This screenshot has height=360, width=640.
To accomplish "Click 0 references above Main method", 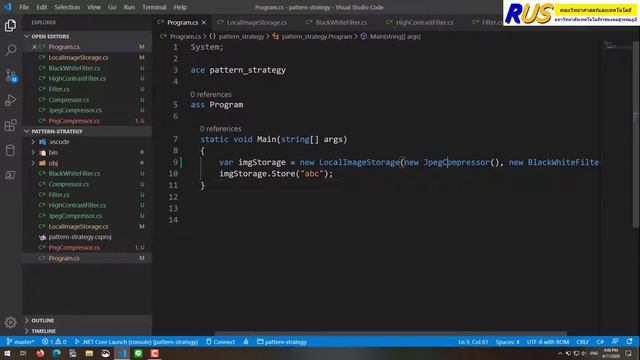I will pyautogui.click(x=220, y=129).
